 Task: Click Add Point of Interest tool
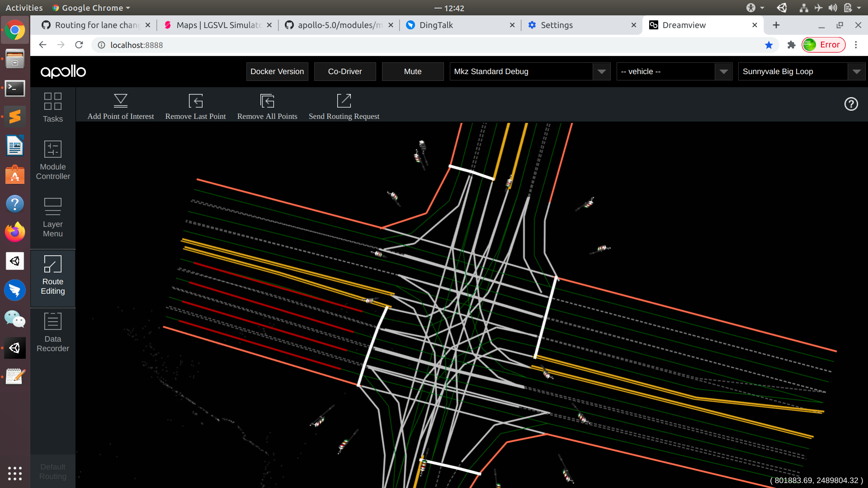tap(121, 107)
